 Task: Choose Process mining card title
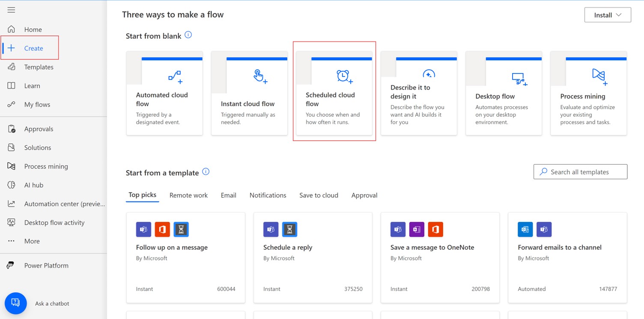point(583,97)
